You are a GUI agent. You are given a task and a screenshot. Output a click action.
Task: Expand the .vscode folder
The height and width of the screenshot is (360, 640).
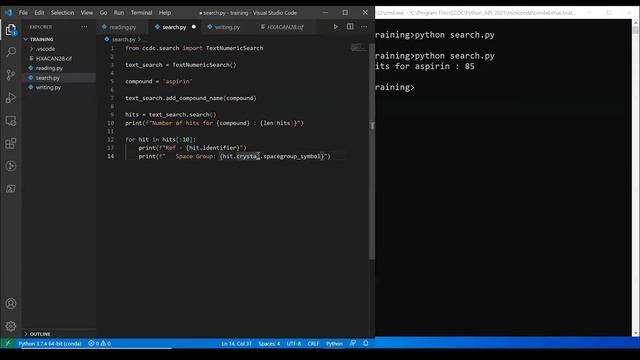click(x=45, y=49)
